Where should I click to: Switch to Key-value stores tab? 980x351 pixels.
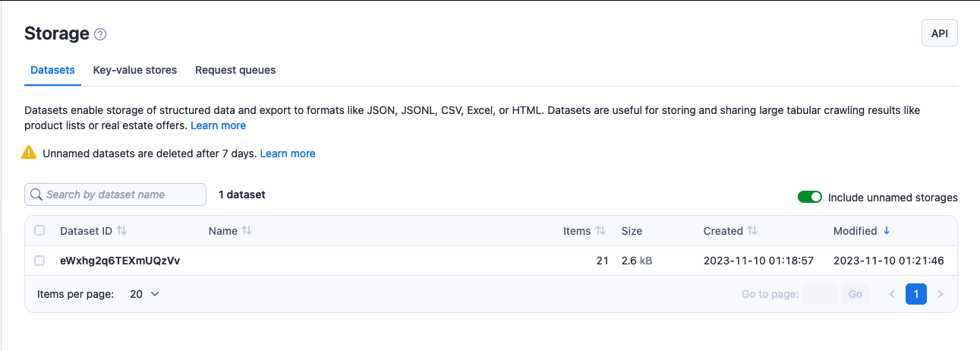[134, 70]
